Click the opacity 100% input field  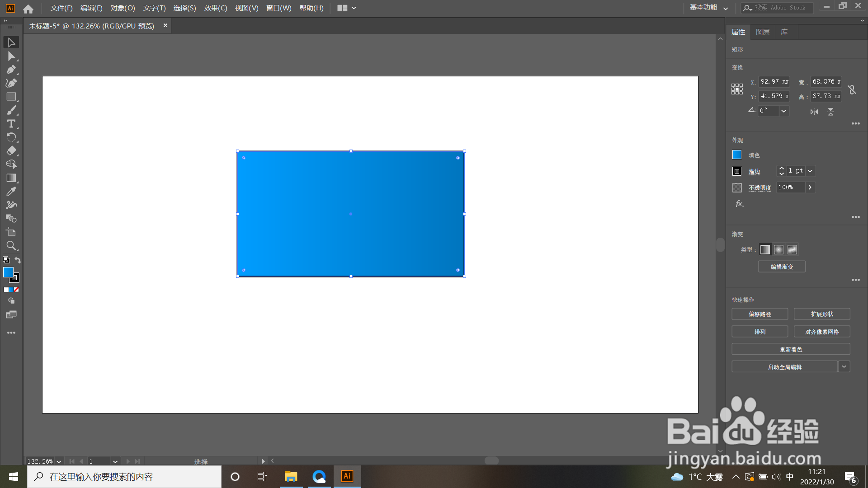click(790, 188)
